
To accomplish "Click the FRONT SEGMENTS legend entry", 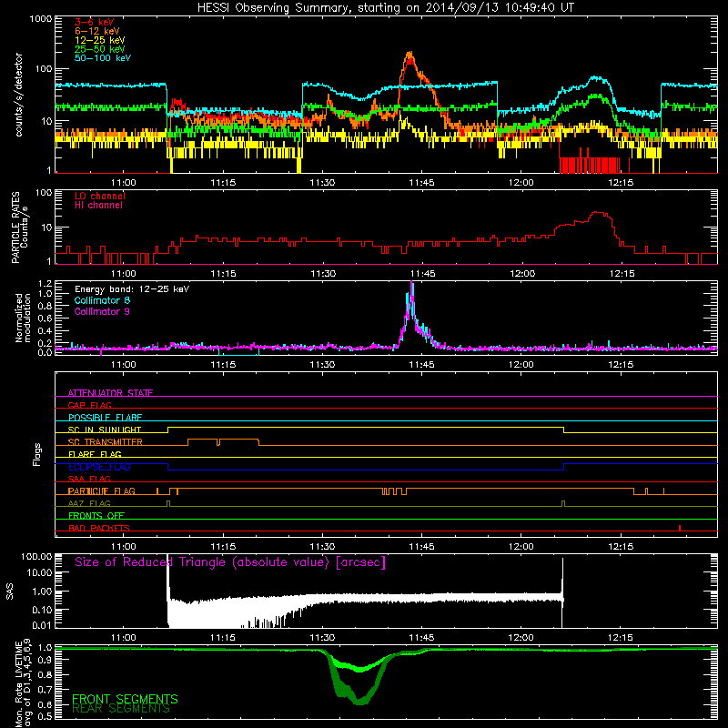I will point(125,699).
